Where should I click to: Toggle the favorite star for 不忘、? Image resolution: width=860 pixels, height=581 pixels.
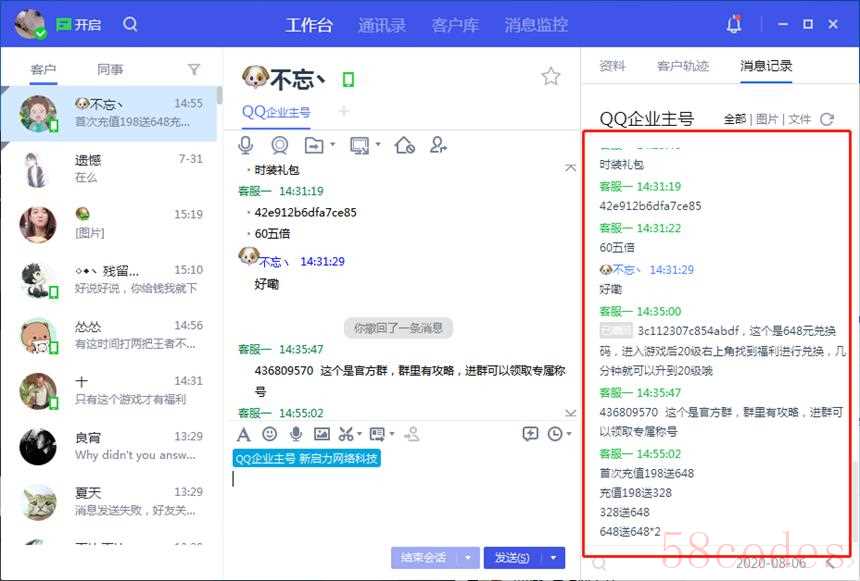[x=551, y=76]
